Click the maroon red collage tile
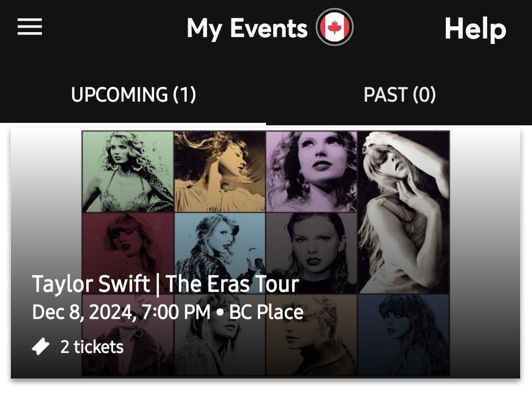 pos(128,240)
